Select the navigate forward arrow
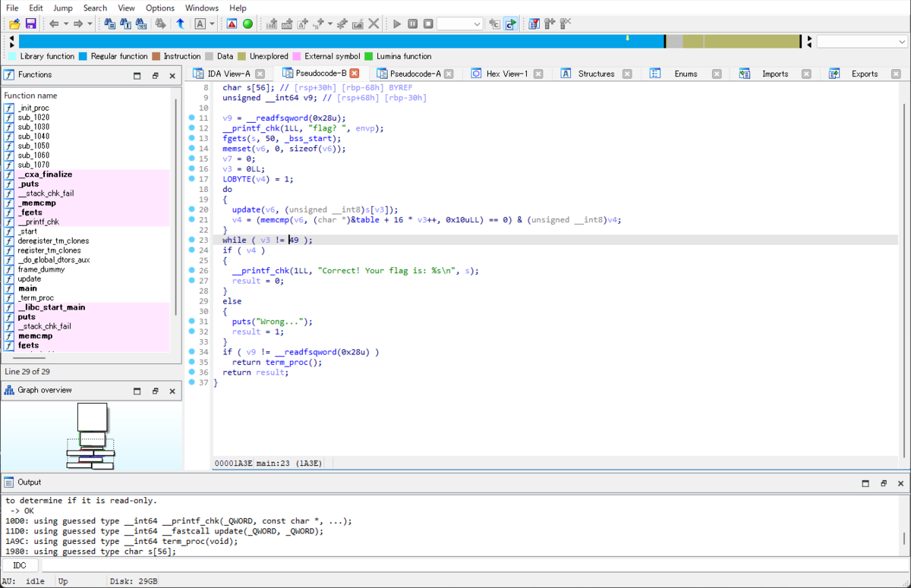 77,24
